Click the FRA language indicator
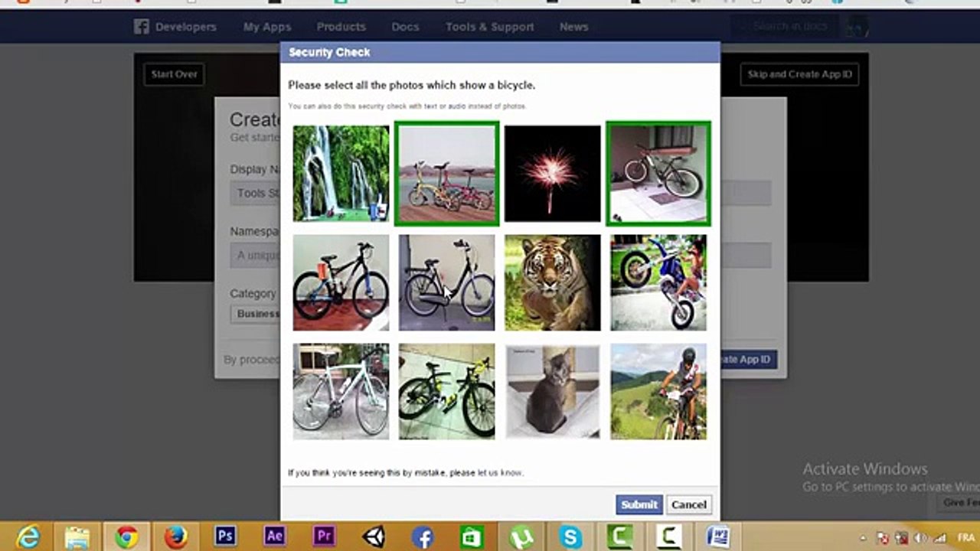The image size is (980, 551). tap(966, 538)
